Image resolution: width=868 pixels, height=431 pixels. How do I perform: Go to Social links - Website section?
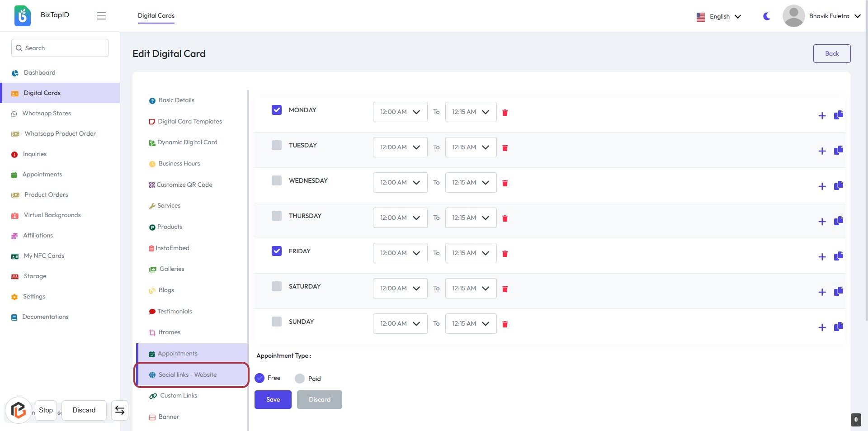click(187, 375)
